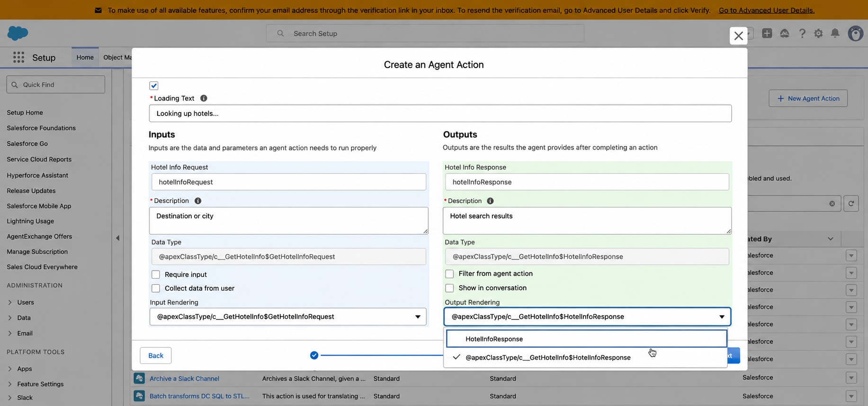Click the Destination or city description box
The width and height of the screenshot is (868, 406).
click(x=289, y=221)
